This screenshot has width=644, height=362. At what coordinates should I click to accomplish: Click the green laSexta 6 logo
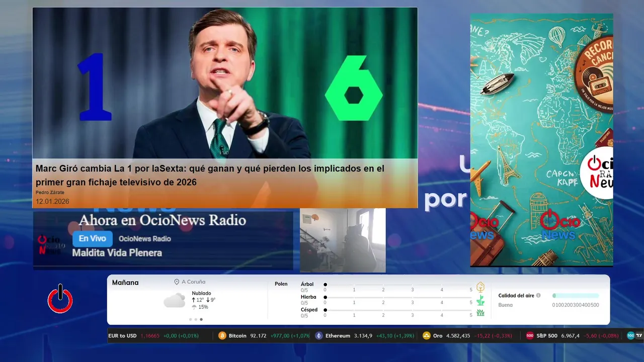[x=354, y=88]
